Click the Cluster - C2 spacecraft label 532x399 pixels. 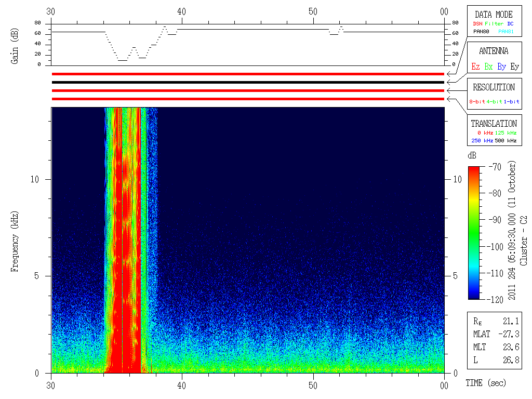coord(524,241)
